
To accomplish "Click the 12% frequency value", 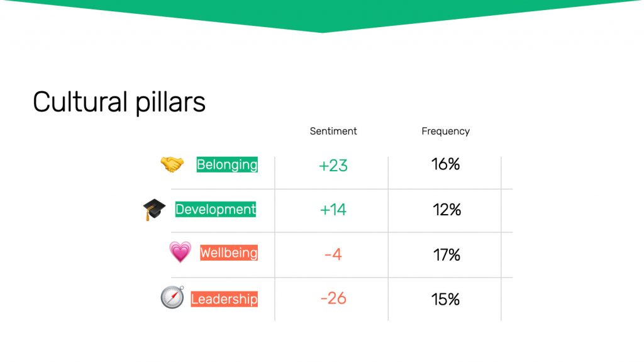I will [x=447, y=210].
